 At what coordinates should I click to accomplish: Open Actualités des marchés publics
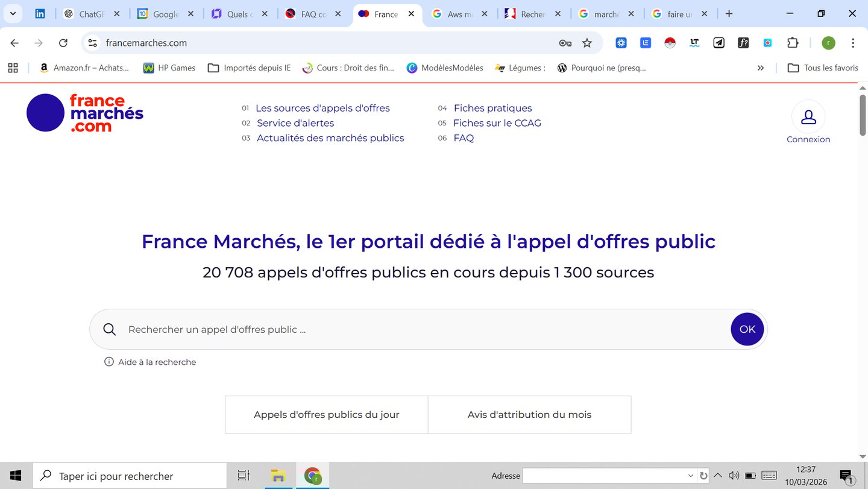pyautogui.click(x=330, y=138)
